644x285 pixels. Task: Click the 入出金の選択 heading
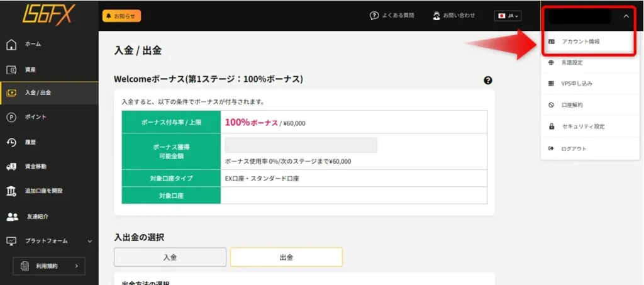(x=139, y=237)
